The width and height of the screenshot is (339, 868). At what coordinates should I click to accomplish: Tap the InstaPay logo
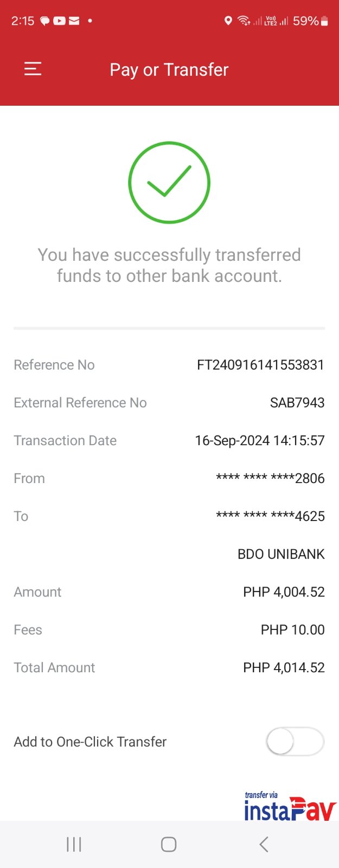tap(290, 807)
